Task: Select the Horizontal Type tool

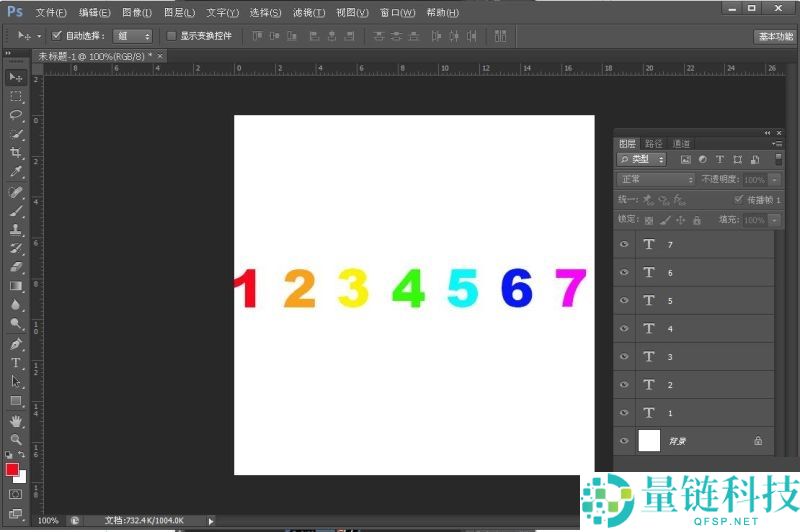Action: (x=16, y=363)
